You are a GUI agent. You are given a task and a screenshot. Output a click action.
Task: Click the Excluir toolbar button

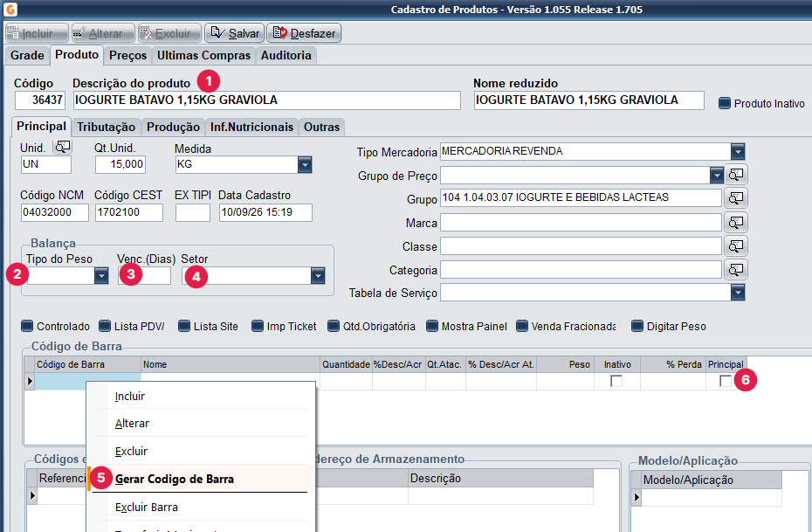pyautogui.click(x=170, y=33)
